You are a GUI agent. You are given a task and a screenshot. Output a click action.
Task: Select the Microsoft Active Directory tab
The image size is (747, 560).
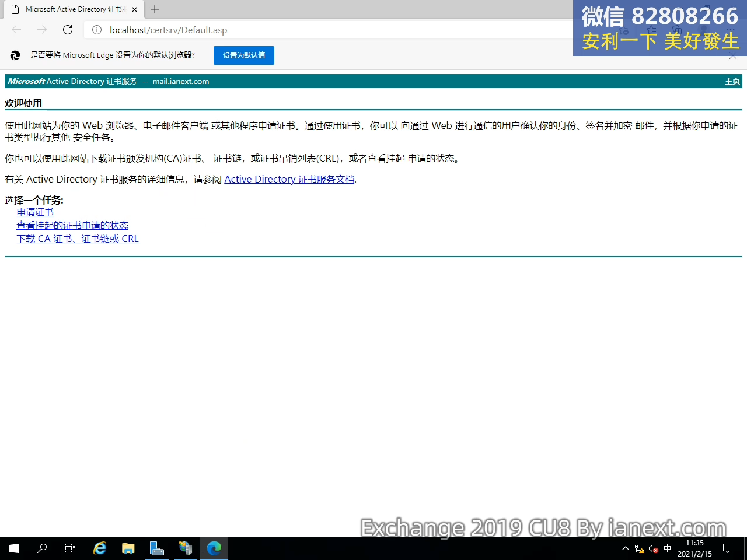click(75, 9)
